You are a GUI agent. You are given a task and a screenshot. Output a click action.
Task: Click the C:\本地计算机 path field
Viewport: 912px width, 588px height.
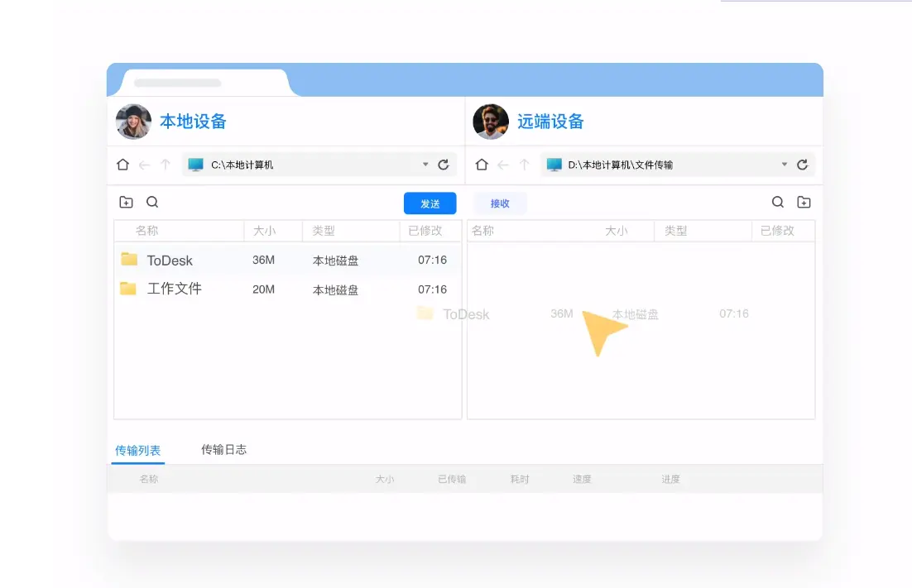coord(319,165)
